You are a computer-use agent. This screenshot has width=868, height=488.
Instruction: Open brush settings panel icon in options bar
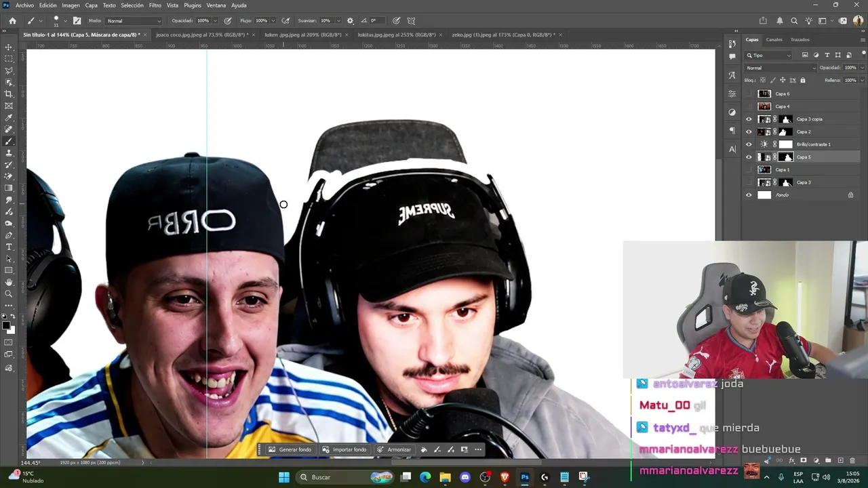coord(77,21)
